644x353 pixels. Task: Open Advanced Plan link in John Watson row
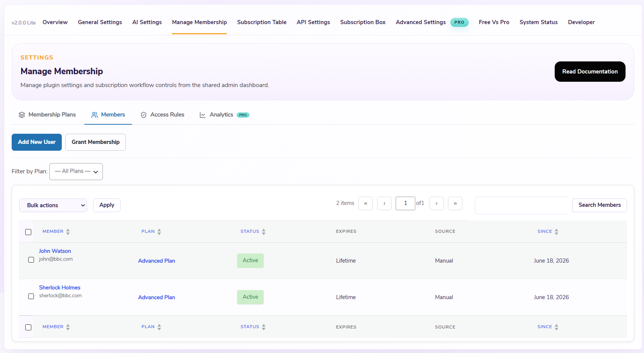point(157,261)
